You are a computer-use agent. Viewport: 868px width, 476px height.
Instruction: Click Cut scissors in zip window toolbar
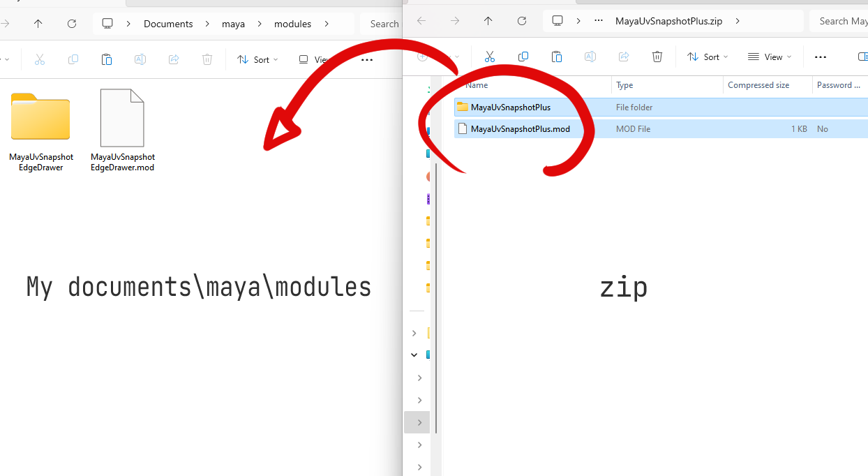[x=490, y=57]
